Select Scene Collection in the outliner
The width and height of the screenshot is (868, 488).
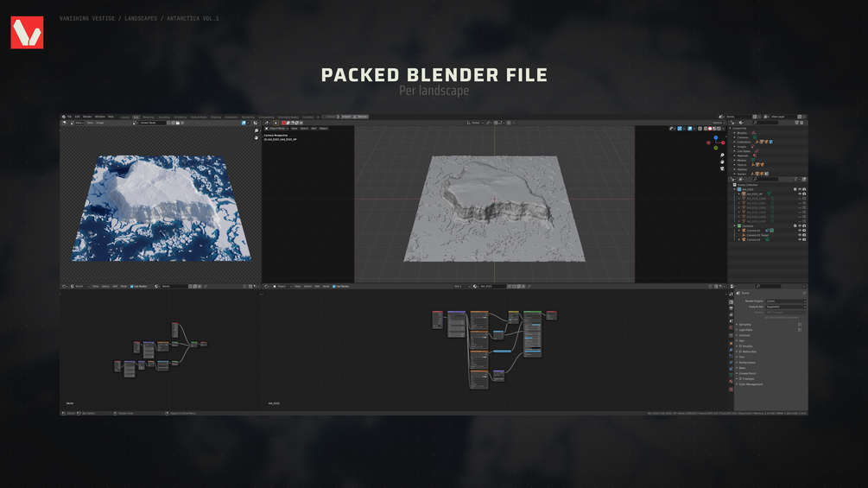click(x=748, y=185)
